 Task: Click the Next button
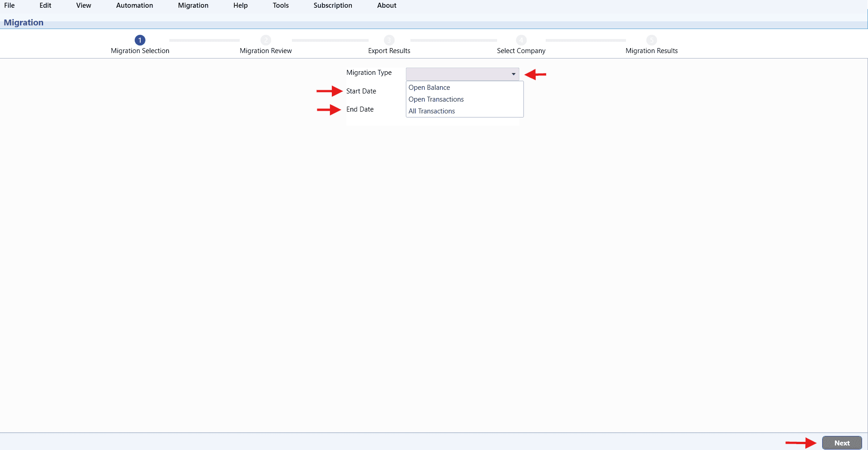point(842,443)
